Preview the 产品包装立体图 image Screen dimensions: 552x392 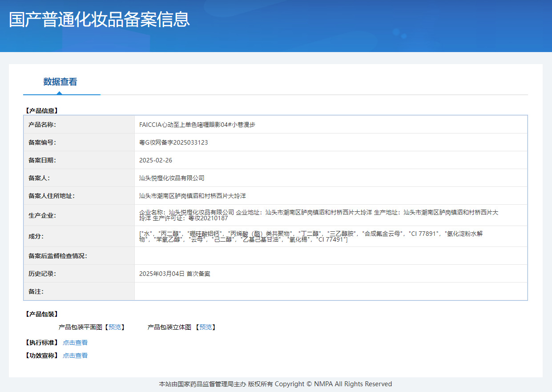click(205, 327)
